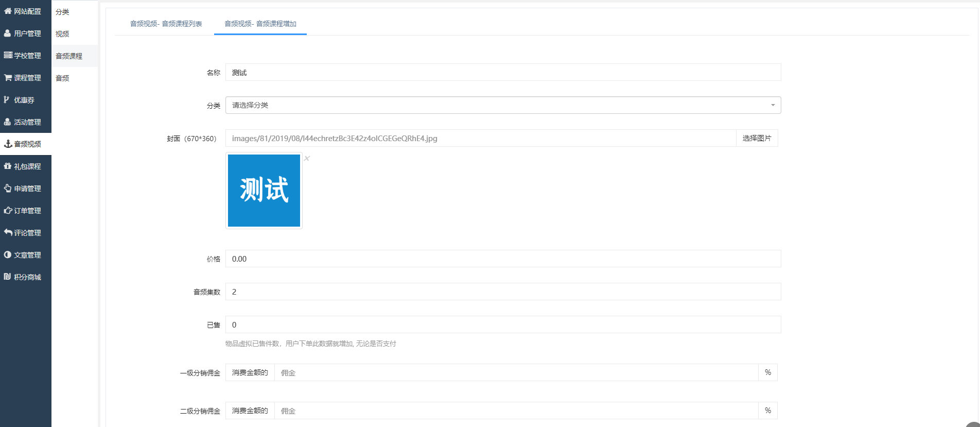Screen dimensions: 980x427
Task: Open 网站配置 in the sidebar
Action: click(x=26, y=11)
